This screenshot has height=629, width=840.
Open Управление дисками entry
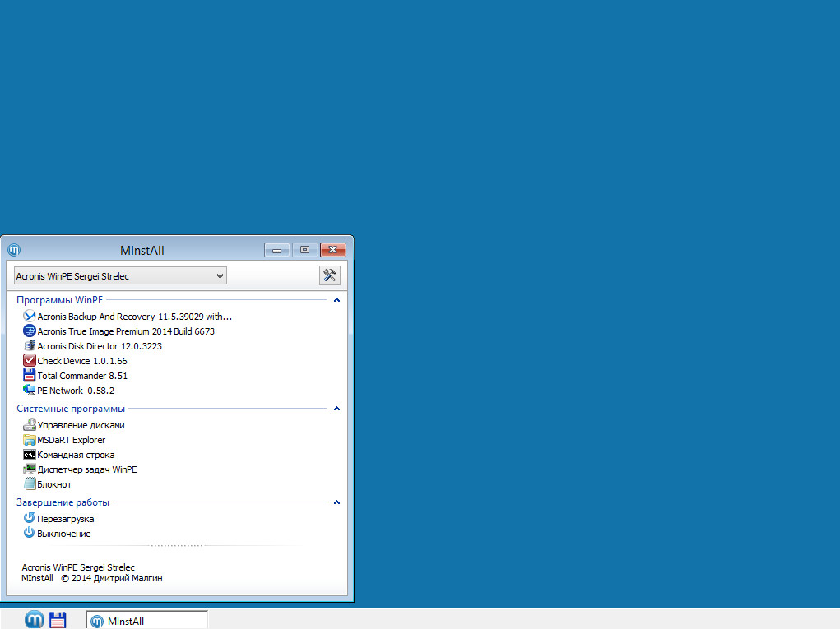click(81, 425)
